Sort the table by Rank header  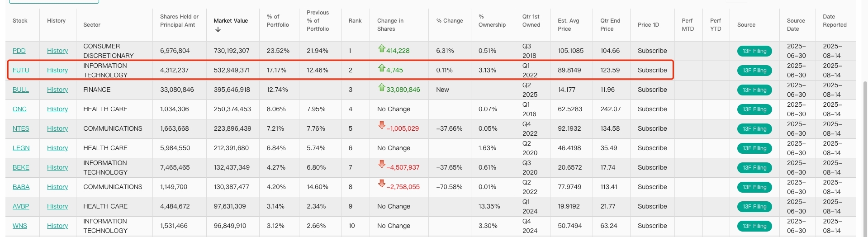(355, 21)
